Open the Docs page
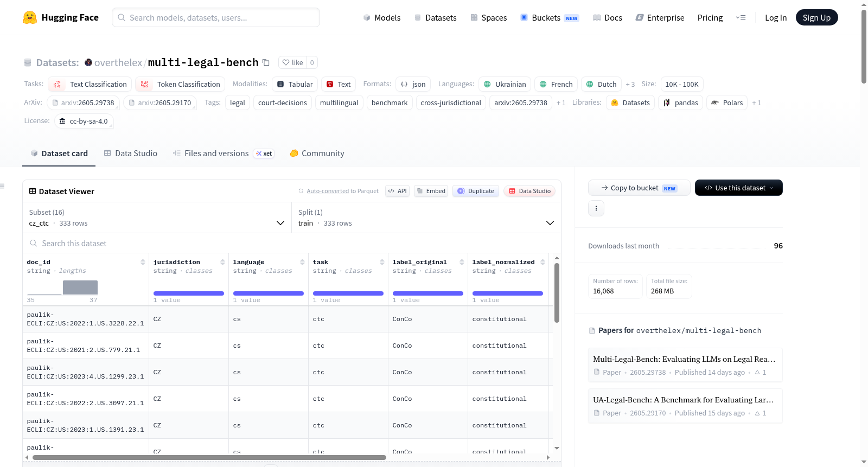Screen dimensions: 868x467 608,17
